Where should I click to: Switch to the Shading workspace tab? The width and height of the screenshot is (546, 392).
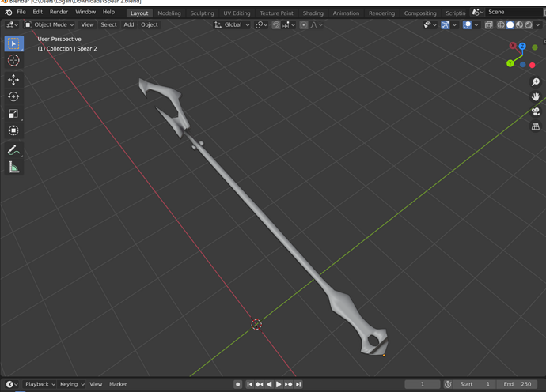[313, 13]
